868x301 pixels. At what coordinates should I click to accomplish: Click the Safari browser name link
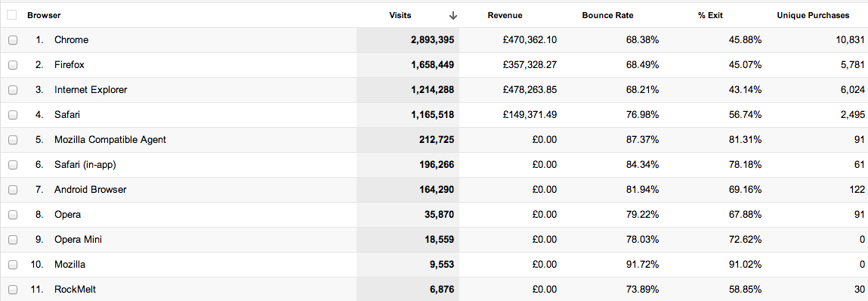[66, 115]
